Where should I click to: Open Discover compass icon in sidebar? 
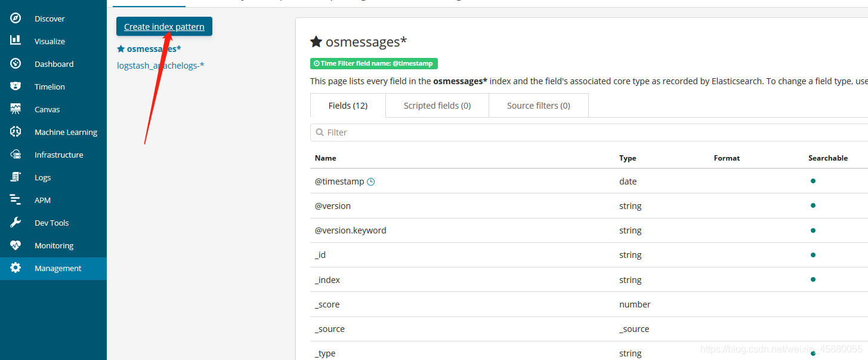(16, 19)
